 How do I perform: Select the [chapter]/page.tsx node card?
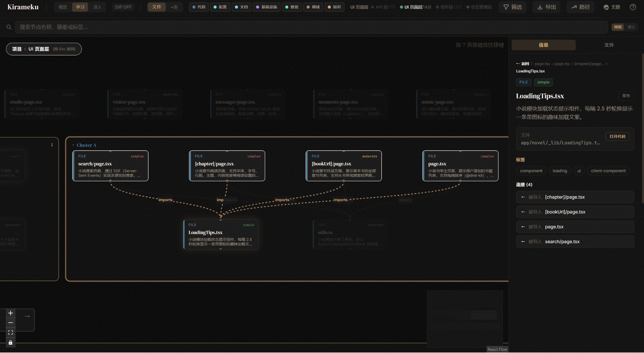(227, 166)
